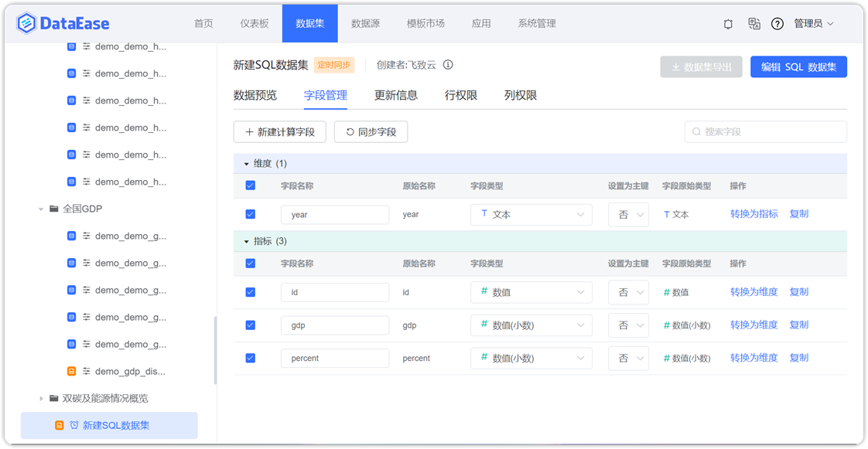868x449 pixels.
Task: Click 复制 in the gdp row
Action: (x=799, y=325)
